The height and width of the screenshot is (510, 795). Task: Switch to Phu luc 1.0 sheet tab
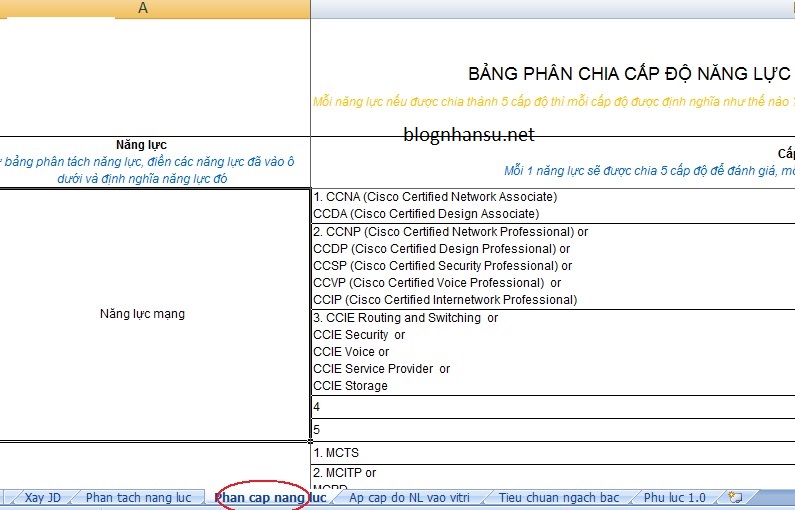674,497
